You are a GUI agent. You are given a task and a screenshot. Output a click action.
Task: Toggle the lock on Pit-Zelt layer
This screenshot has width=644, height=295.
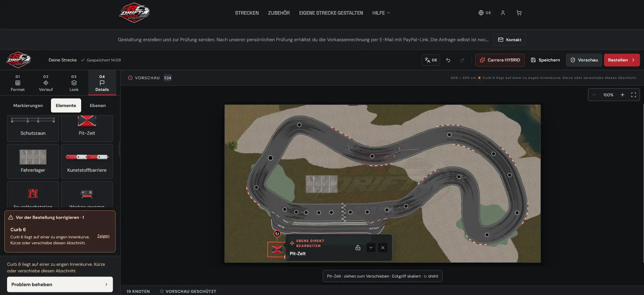[358, 248]
